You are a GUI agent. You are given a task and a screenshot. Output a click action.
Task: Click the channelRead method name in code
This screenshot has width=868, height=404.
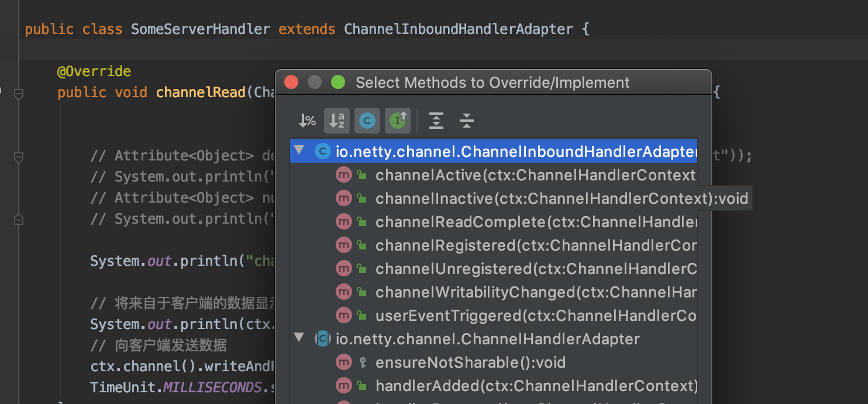(x=201, y=93)
